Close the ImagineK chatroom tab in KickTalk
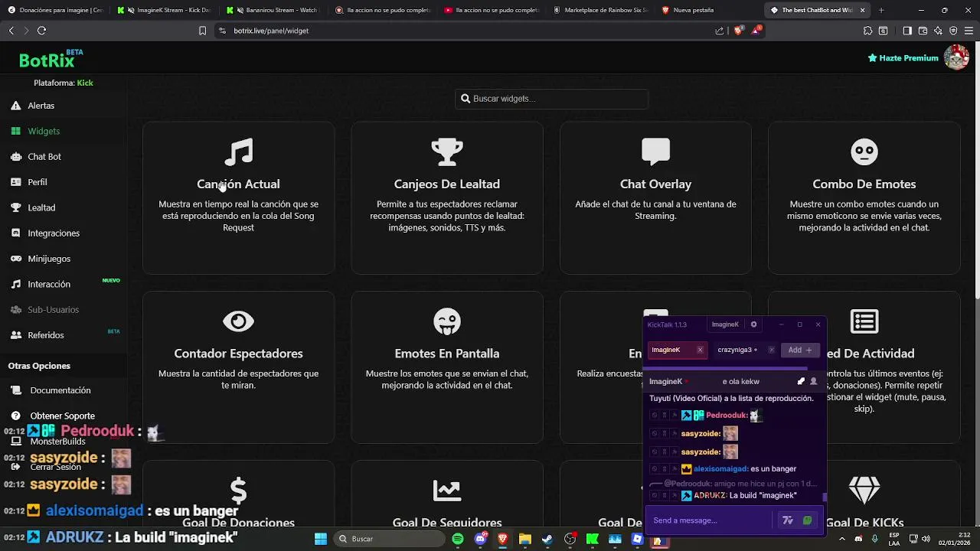The width and height of the screenshot is (980, 551). pyautogui.click(x=700, y=350)
